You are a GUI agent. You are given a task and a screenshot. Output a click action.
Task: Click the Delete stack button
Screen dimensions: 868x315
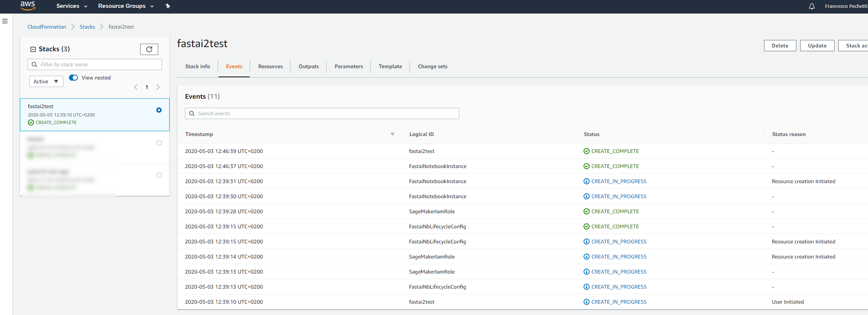[780, 46]
